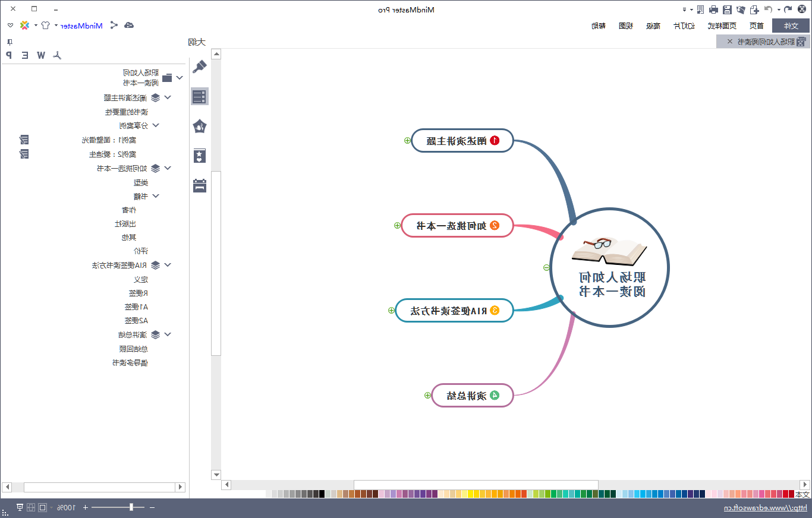Expand the 演讲总结 topic plus button
The image size is (812, 518).
(x=427, y=395)
